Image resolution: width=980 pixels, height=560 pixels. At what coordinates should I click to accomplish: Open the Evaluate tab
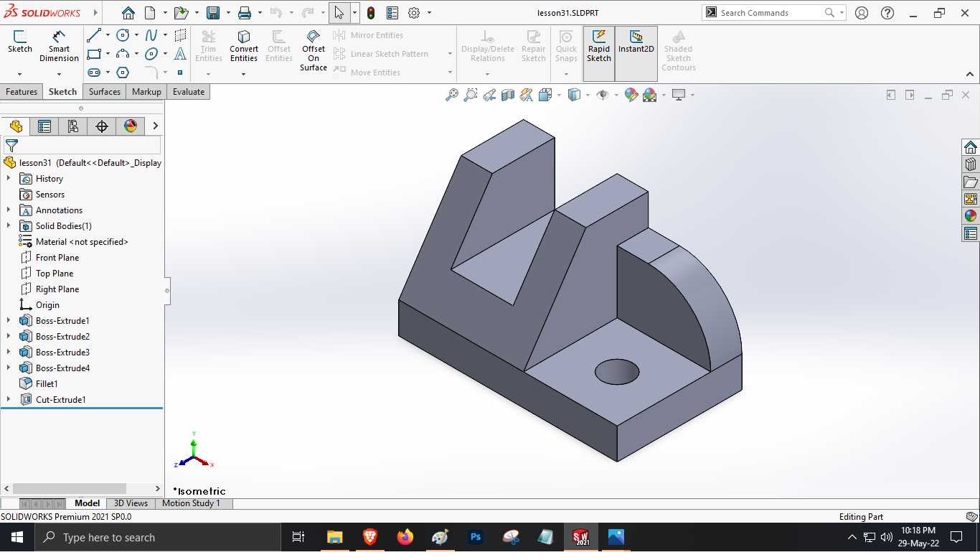point(189,92)
